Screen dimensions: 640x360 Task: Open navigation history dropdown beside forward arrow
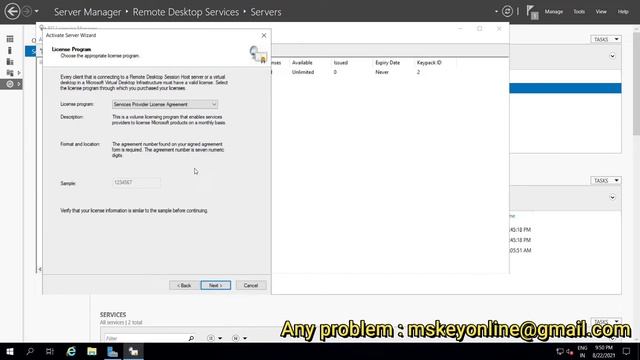(x=37, y=11)
